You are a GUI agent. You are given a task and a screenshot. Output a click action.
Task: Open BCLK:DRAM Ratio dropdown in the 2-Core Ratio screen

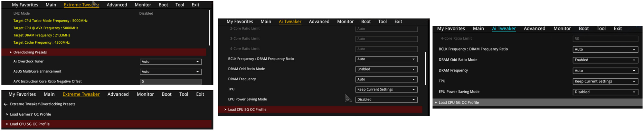(x=387, y=59)
